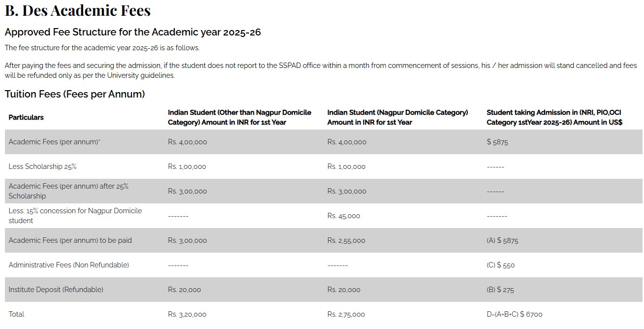Click the 'Rs. 2,75,000' total amount

346,314
